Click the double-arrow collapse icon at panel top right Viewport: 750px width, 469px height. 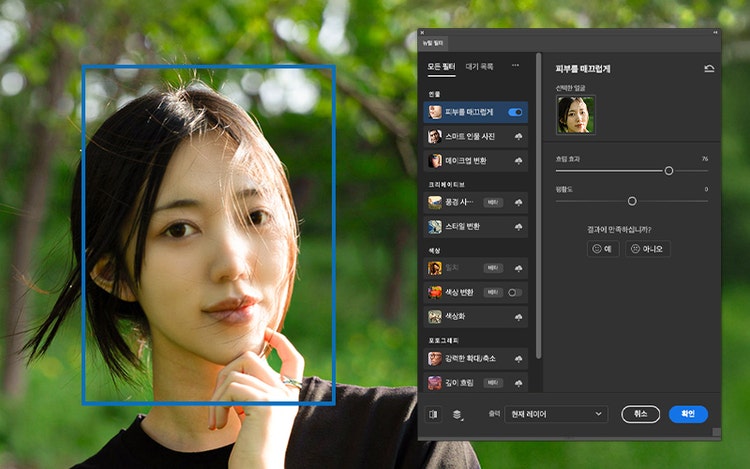tap(715, 33)
